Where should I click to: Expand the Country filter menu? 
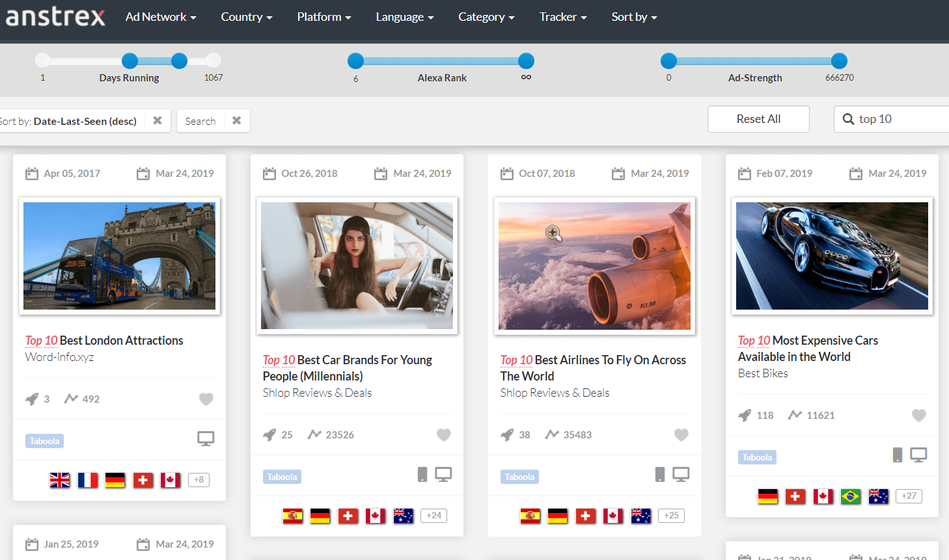[246, 17]
